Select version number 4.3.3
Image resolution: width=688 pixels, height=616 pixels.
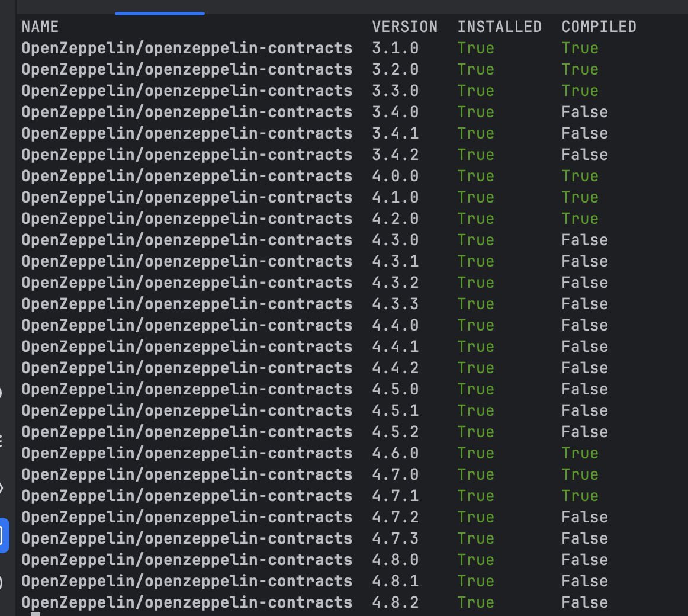click(x=395, y=304)
